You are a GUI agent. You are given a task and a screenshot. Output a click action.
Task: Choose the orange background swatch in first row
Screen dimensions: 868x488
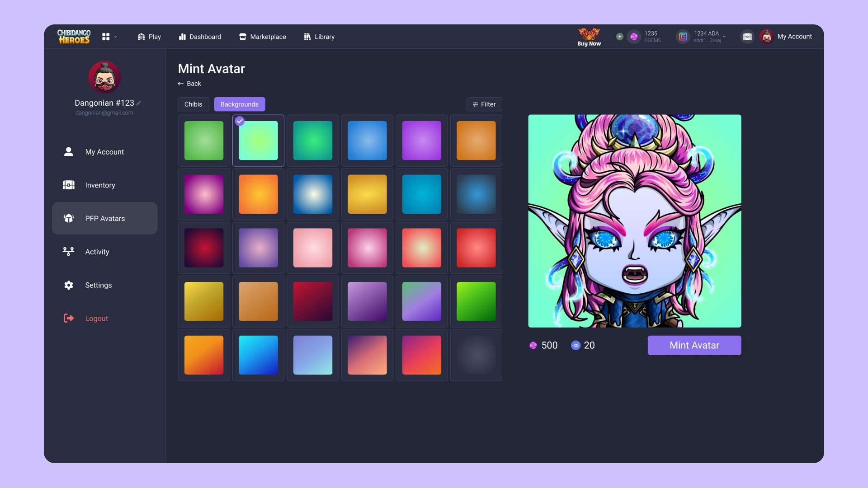click(x=476, y=141)
